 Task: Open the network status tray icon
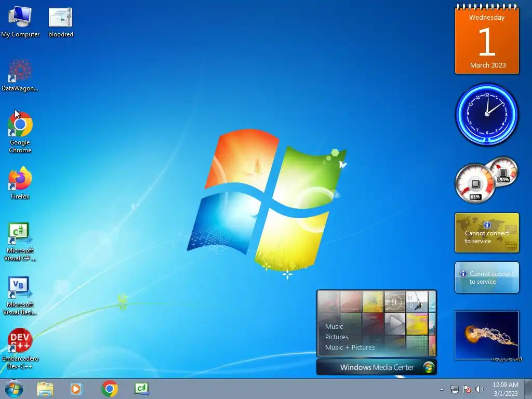pos(454,389)
